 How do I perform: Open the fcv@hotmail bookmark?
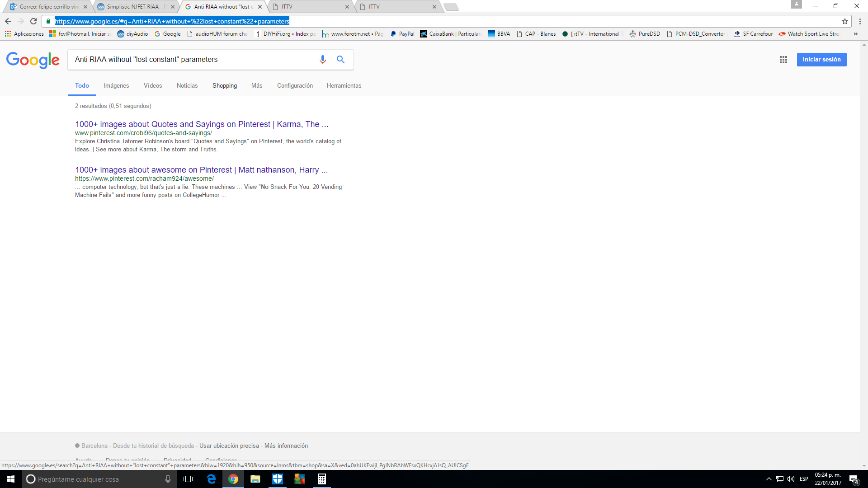(x=80, y=34)
